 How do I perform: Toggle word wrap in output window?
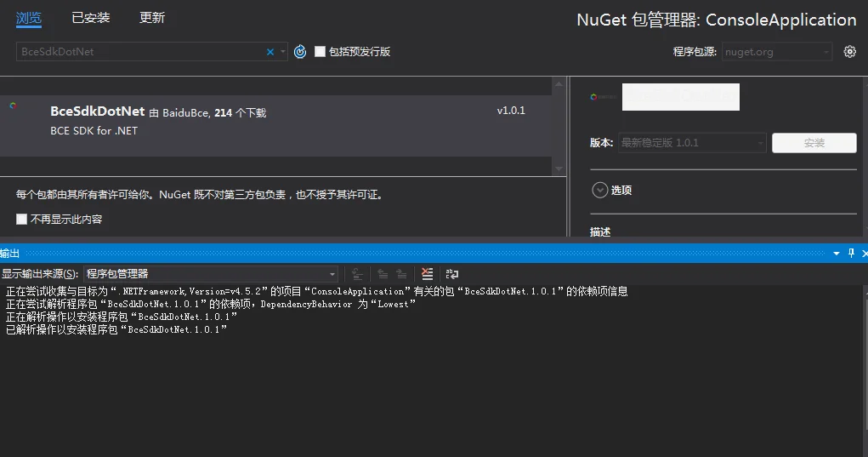click(452, 274)
